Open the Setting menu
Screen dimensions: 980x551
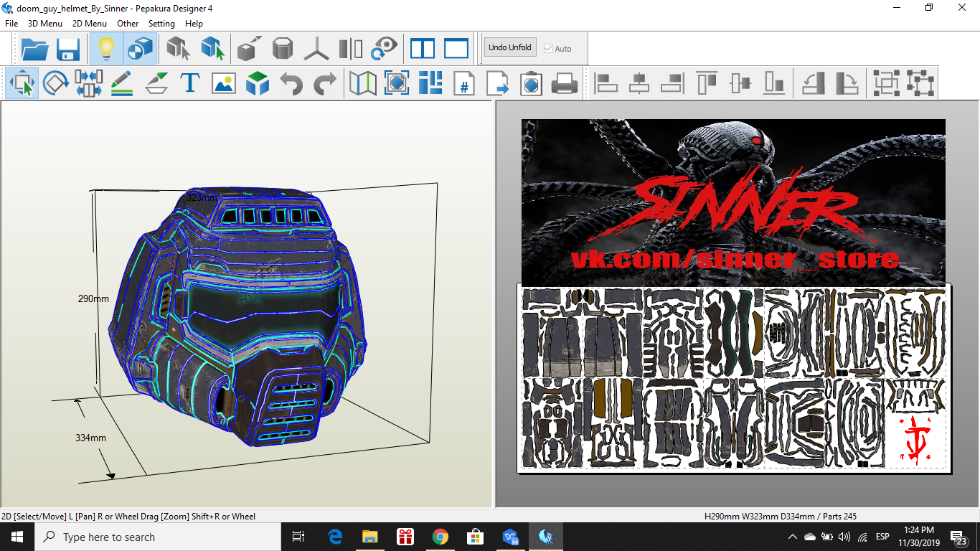161,24
